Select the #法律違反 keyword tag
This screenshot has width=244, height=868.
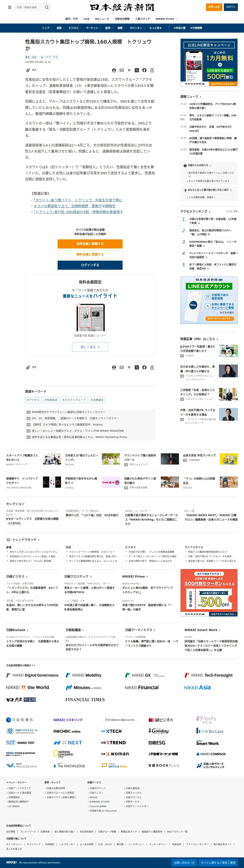click(97, 400)
